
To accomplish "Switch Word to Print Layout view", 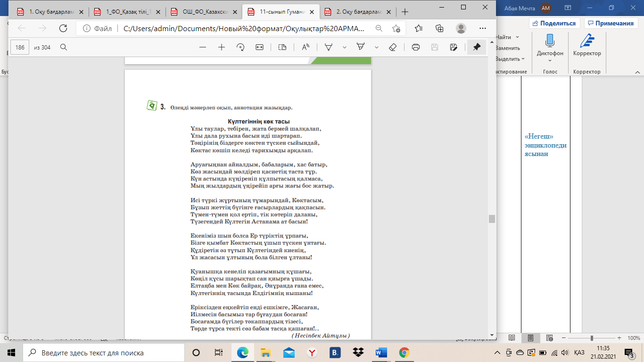I will tap(530, 338).
